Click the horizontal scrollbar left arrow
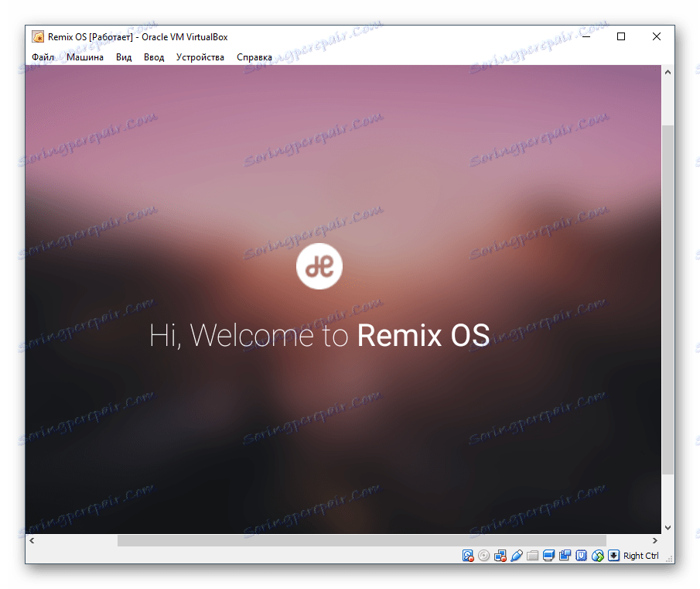The width and height of the screenshot is (700, 589). 32,540
